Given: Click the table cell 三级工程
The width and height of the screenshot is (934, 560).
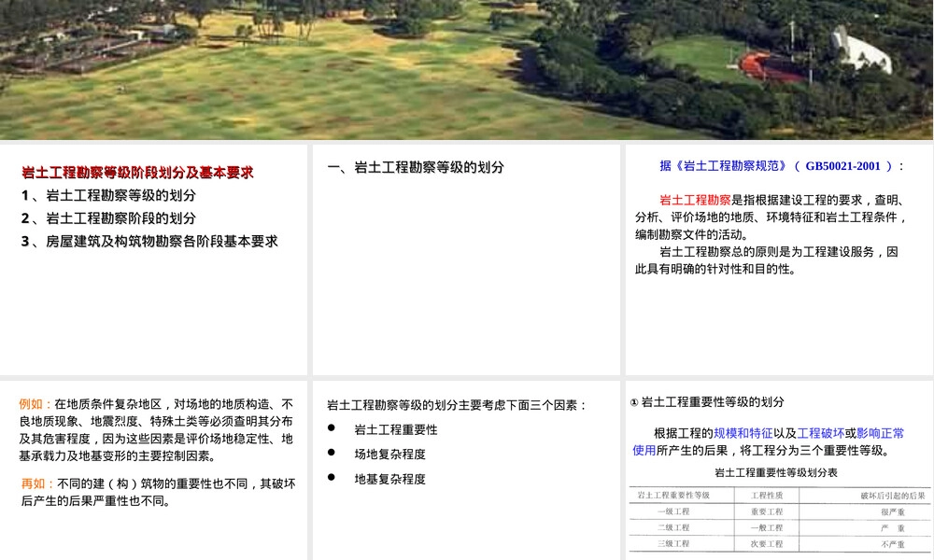Looking at the screenshot, I should pos(673,543).
